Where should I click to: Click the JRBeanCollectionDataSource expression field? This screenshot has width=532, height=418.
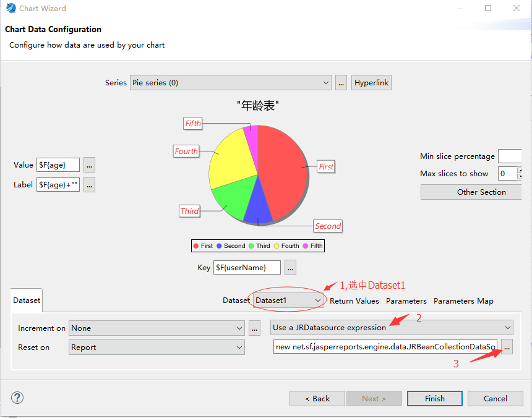coord(385,347)
